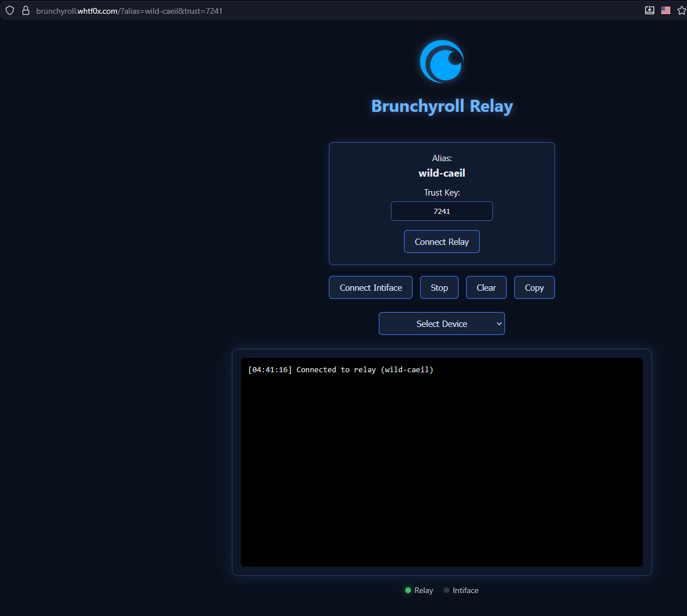The width and height of the screenshot is (687, 616).
Task: Click the brunchyroll URL in address bar
Action: tap(129, 11)
